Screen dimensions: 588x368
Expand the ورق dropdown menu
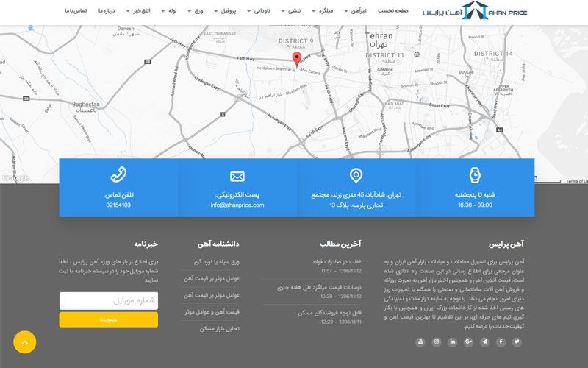point(195,11)
